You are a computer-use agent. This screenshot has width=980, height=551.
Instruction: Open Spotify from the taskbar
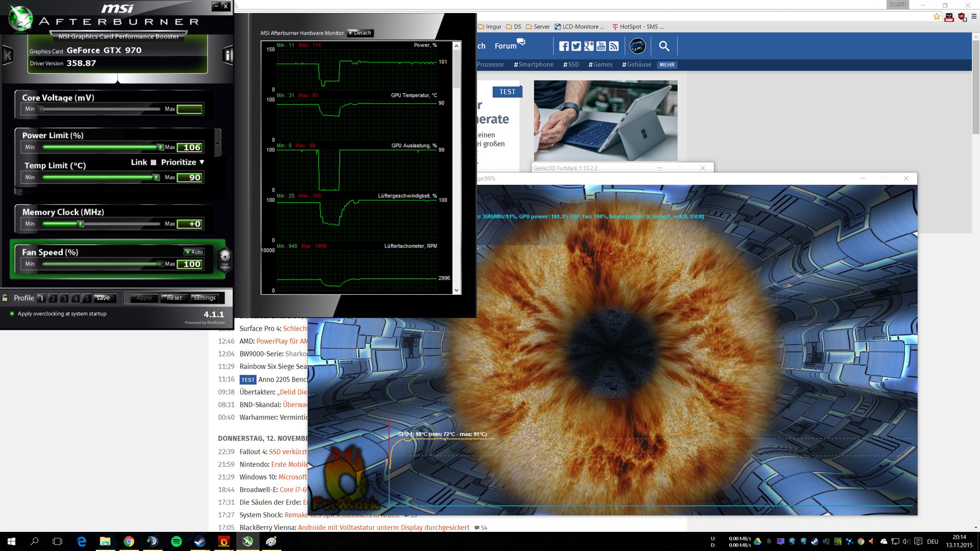176,541
